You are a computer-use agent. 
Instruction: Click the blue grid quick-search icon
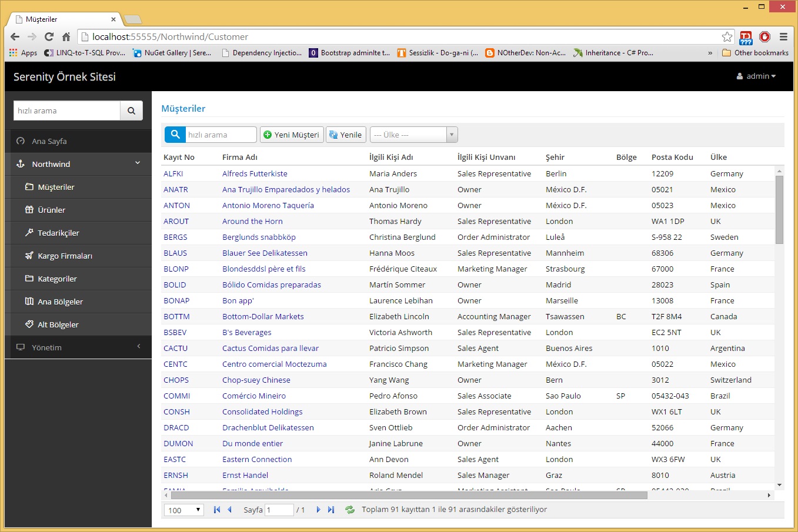175,135
